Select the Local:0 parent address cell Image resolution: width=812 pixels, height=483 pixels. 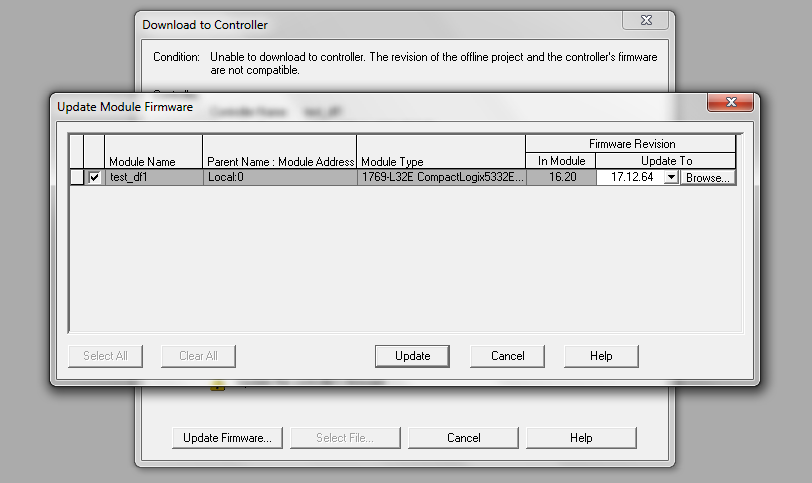tap(280, 177)
